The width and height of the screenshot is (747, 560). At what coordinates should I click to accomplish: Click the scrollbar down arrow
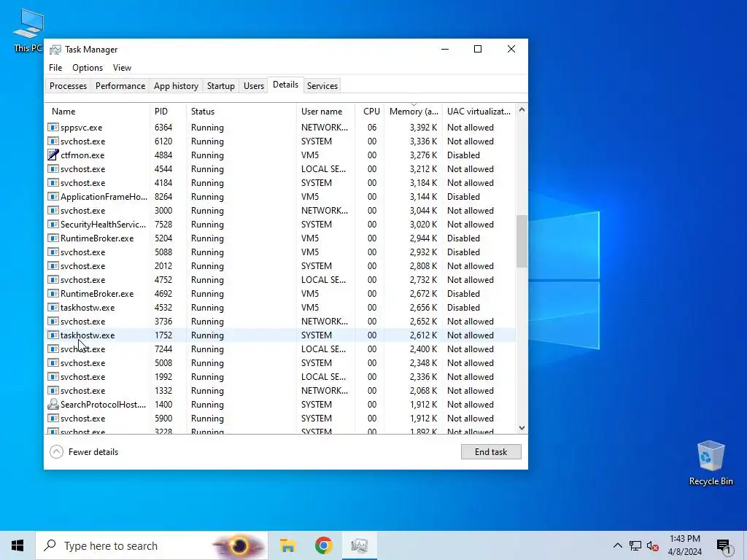point(522,427)
